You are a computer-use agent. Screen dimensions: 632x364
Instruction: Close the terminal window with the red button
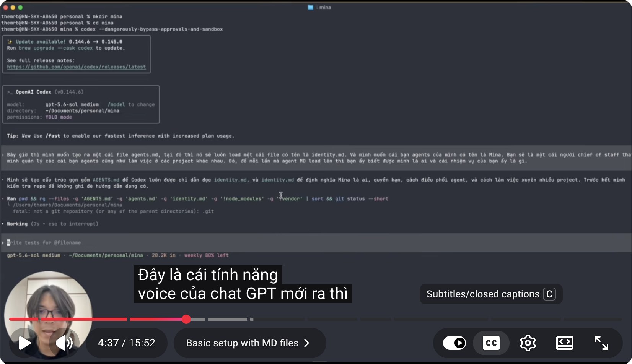tap(5, 7)
